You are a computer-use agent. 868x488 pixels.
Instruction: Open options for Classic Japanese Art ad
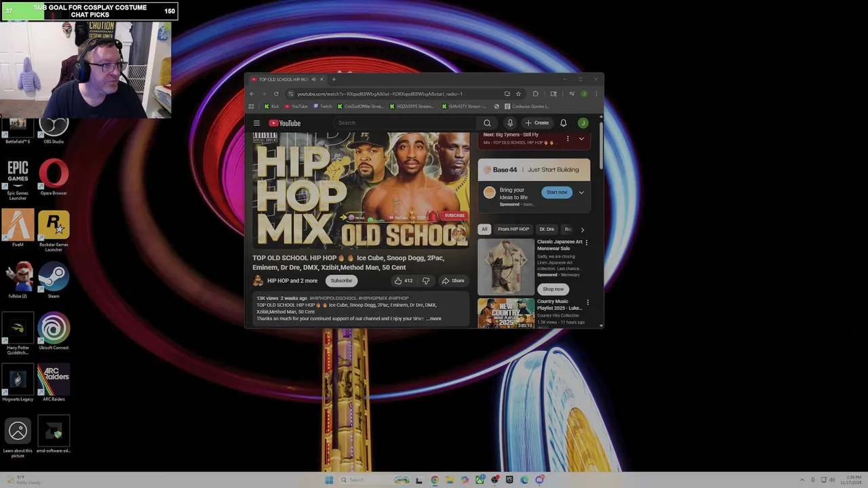(587, 242)
